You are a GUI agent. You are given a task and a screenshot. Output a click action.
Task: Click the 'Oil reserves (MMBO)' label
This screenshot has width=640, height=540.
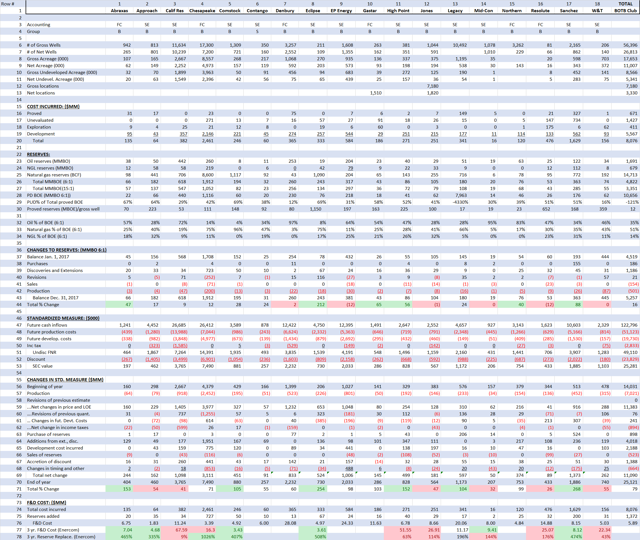point(49,161)
